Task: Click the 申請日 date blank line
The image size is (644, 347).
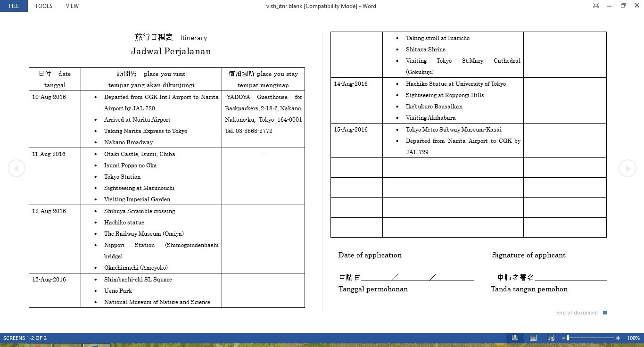Action: tap(417, 278)
